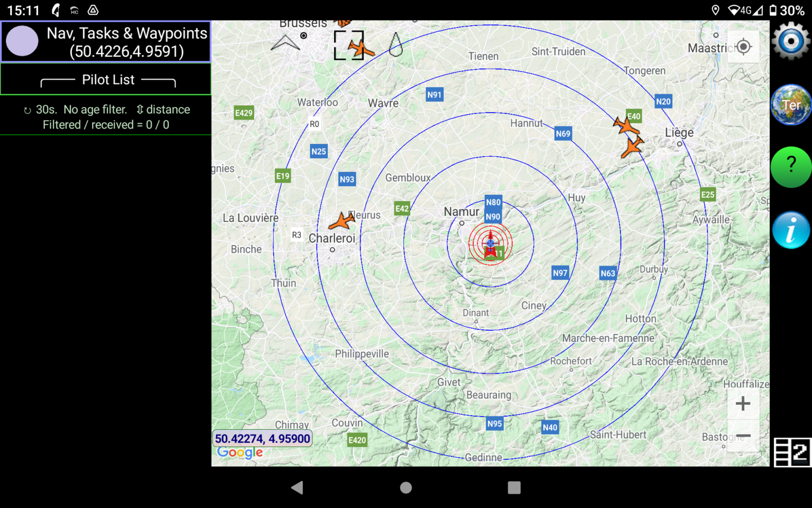812x508 pixels.
Task: Toggle the No age filter option
Action: [95, 110]
